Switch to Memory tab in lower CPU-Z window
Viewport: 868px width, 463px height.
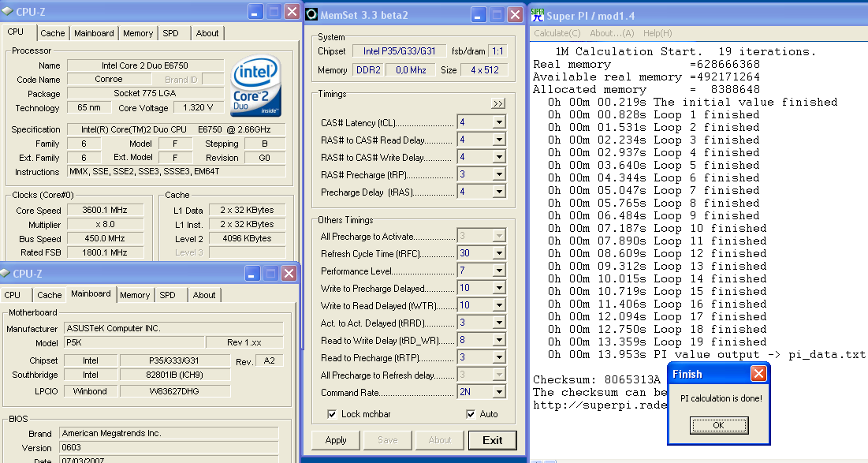[x=135, y=295]
